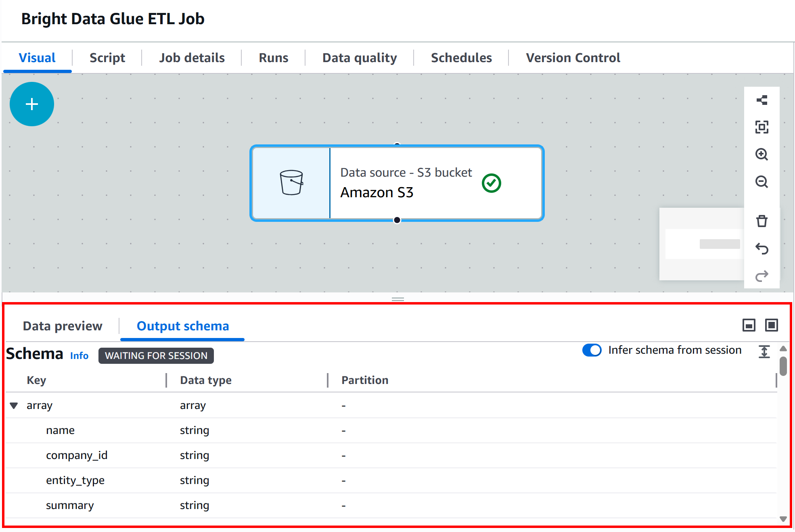Click the blue add node plus button

(x=31, y=104)
